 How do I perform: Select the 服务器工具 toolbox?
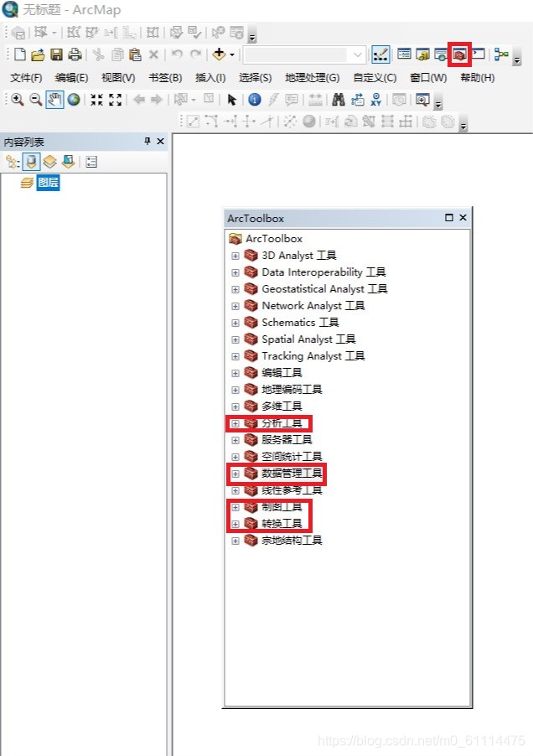287,440
